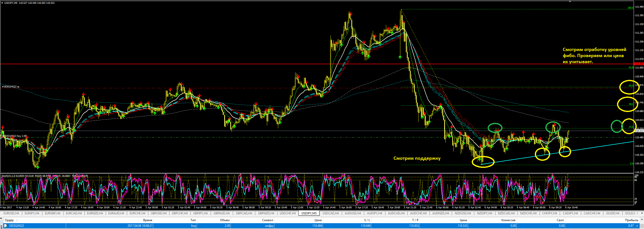Open the GBPCAD,H4 chart tab
Screen dimensions: 644x229
tap(244, 213)
